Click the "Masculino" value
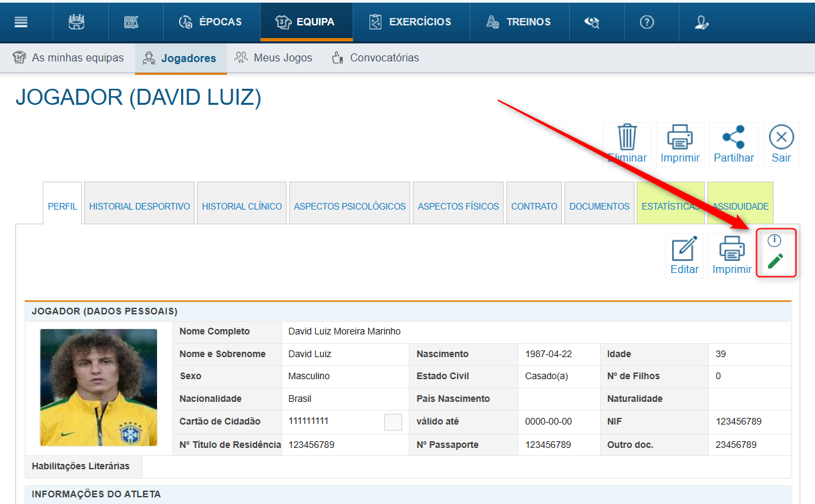This screenshot has width=815, height=504. (x=309, y=376)
